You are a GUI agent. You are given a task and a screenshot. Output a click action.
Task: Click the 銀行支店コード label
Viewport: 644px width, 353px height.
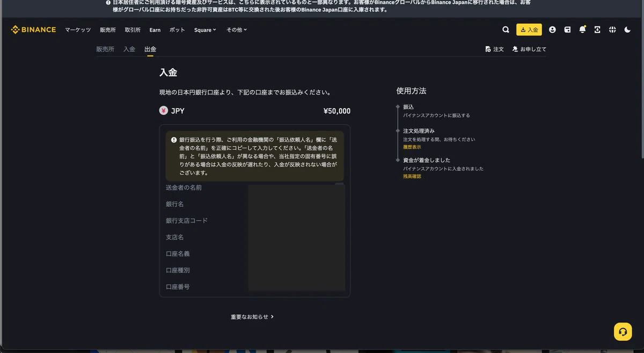[x=187, y=221]
